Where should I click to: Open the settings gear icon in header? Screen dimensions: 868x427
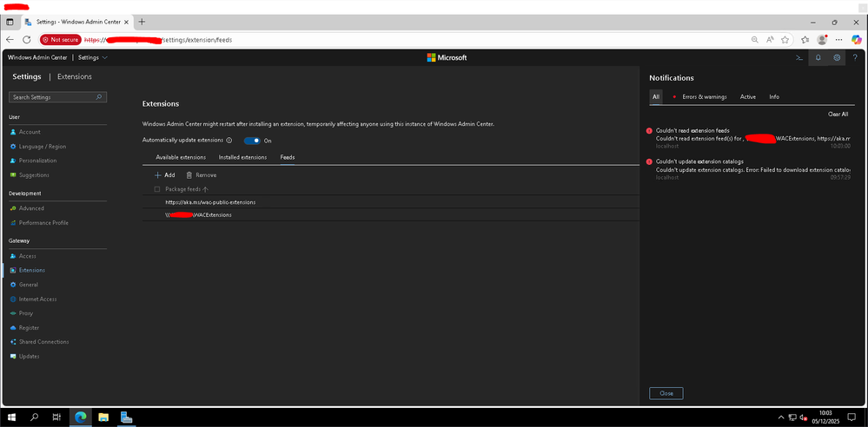click(837, 57)
